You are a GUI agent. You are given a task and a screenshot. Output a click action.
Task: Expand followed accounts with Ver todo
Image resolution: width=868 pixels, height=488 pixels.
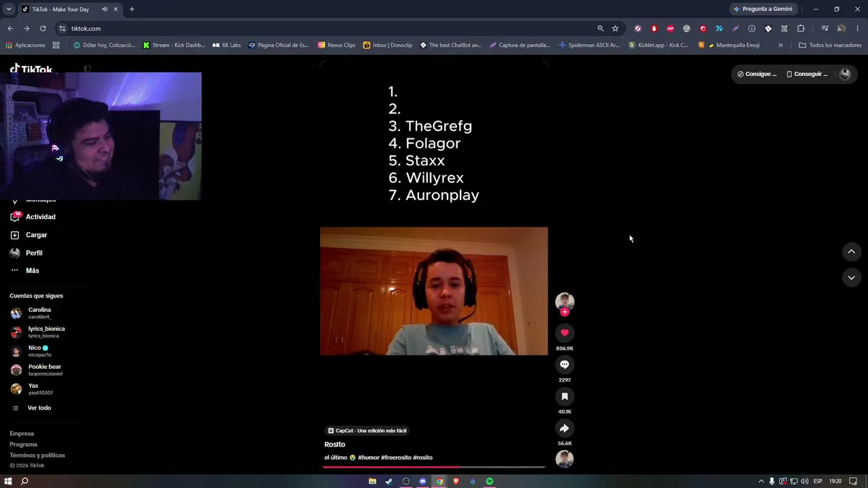pyautogui.click(x=33, y=408)
